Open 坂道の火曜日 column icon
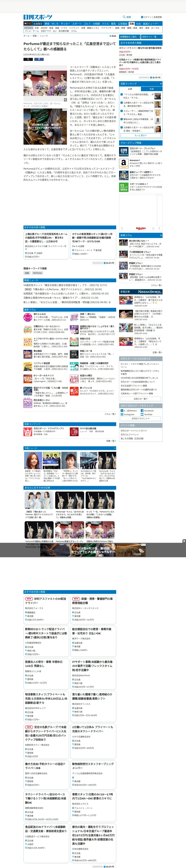 pos(74,379)
